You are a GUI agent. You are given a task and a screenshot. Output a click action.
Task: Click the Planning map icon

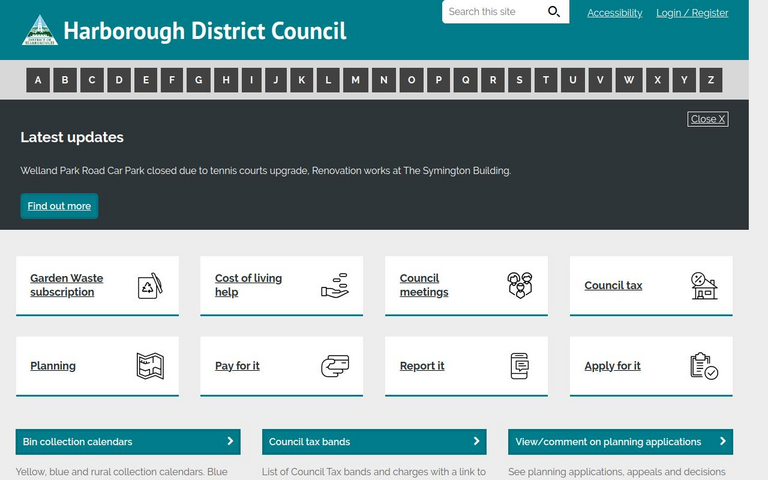149,366
